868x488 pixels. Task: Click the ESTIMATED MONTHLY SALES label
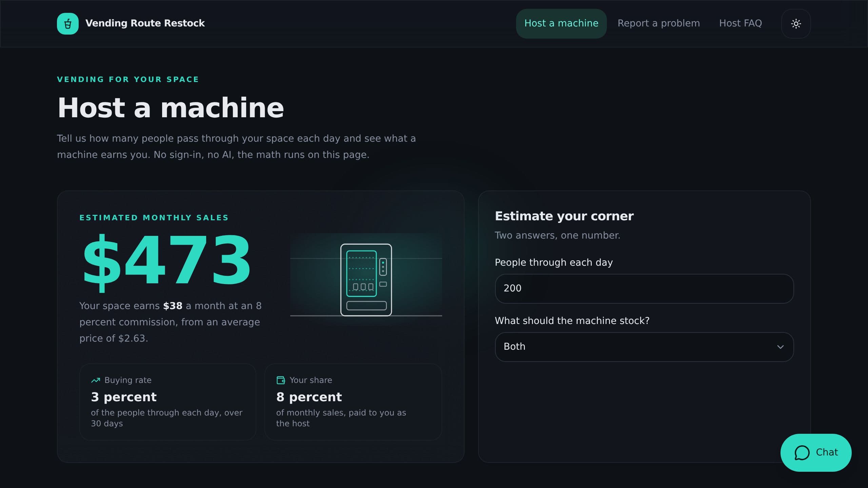click(154, 218)
